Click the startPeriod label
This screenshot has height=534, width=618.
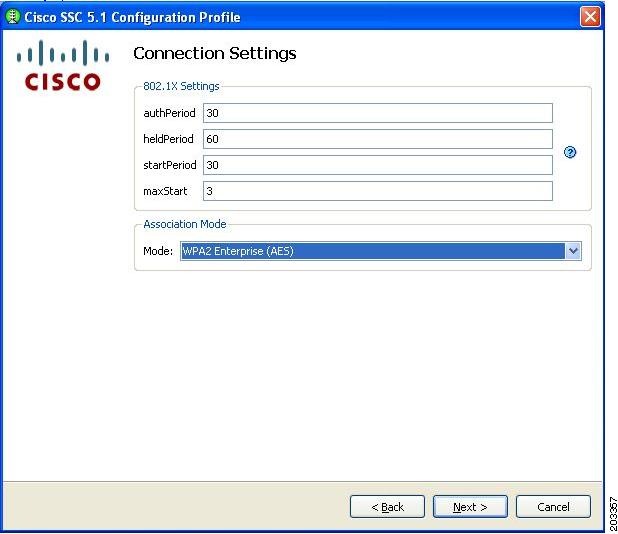(x=170, y=165)
